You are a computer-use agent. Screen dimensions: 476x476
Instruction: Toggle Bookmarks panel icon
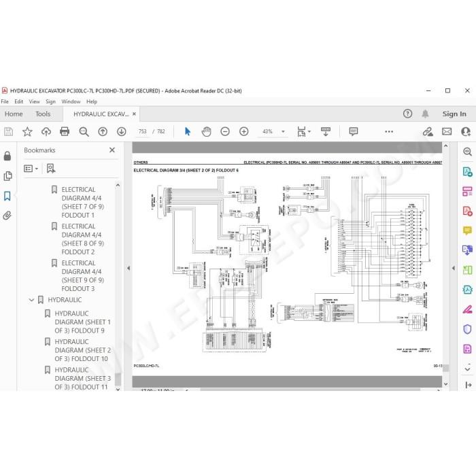pyautogui.click(x=7, y=196)
